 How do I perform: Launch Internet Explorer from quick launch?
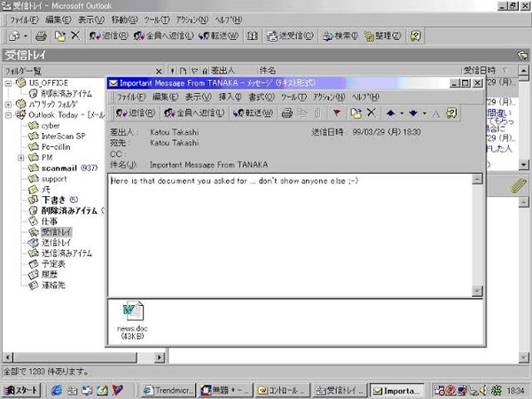57,390
